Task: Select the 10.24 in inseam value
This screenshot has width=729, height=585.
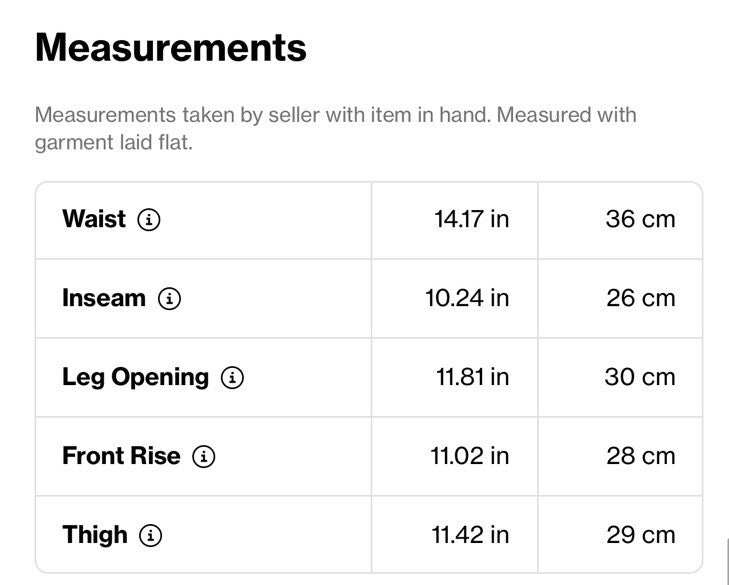Action: tap(467, 298)
